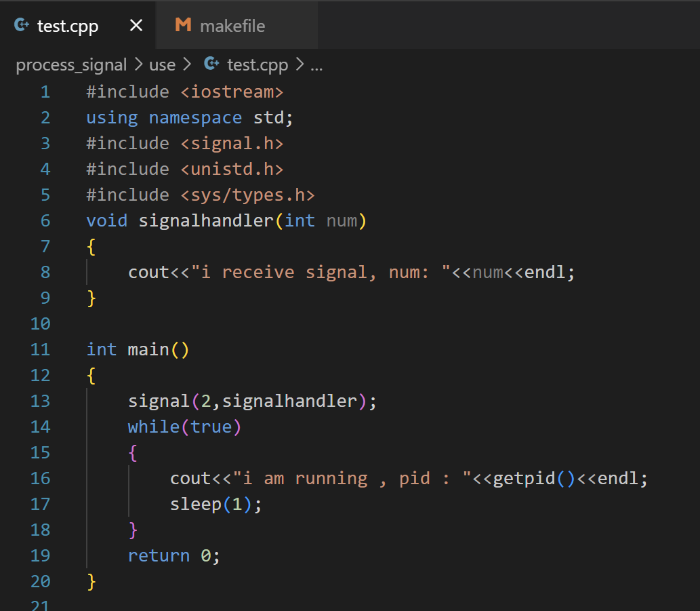700x611 pixels.
Task: Click opening brace on line 7
Action: pyautogui.click(x=91, y=247)
